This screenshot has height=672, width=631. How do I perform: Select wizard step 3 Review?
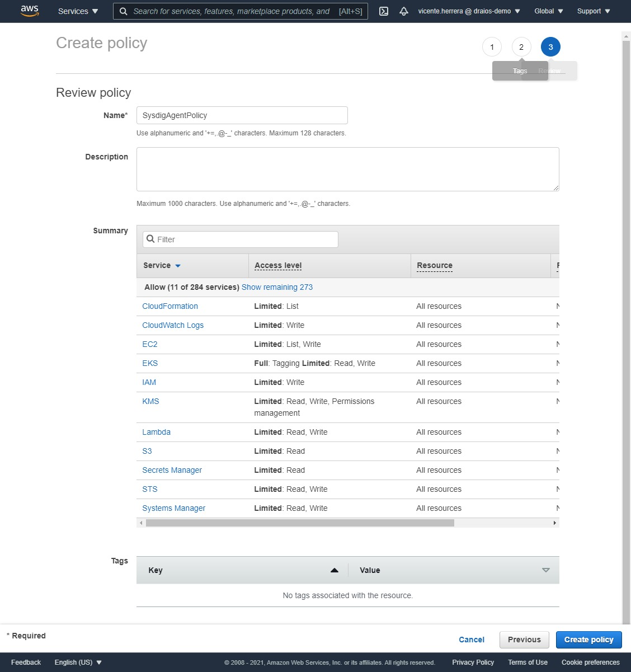click(x=550, y=47)
